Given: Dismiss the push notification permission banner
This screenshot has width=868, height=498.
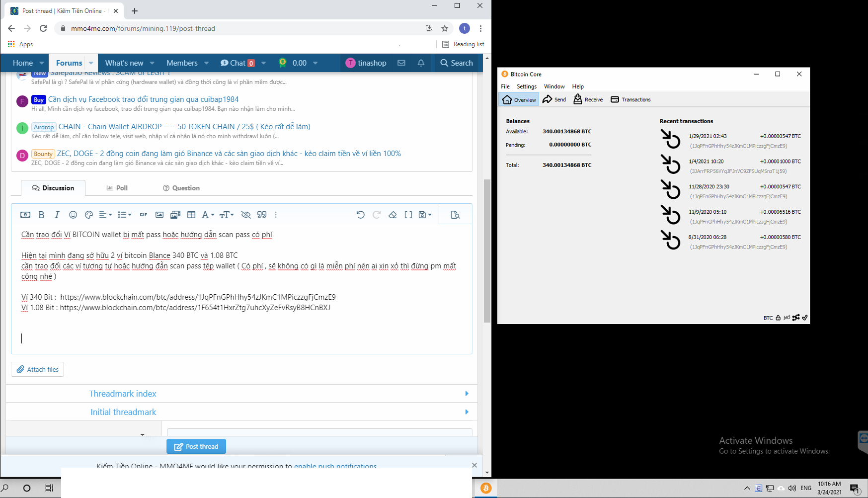Looking at the screenshot, I should click(474, 465).
